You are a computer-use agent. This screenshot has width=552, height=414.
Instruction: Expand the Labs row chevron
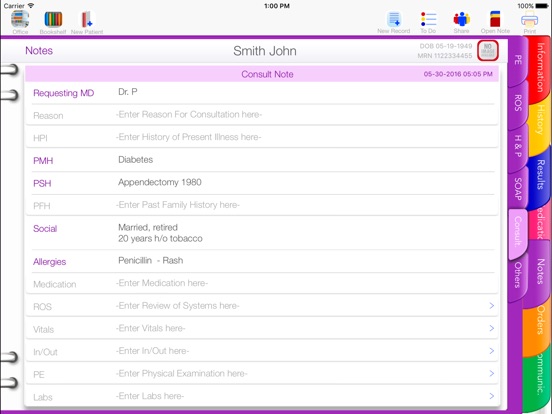[491, 396]
